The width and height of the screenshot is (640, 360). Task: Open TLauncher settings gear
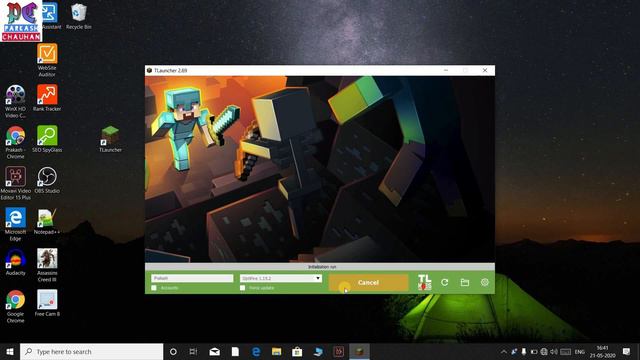[x=484, y=282]
